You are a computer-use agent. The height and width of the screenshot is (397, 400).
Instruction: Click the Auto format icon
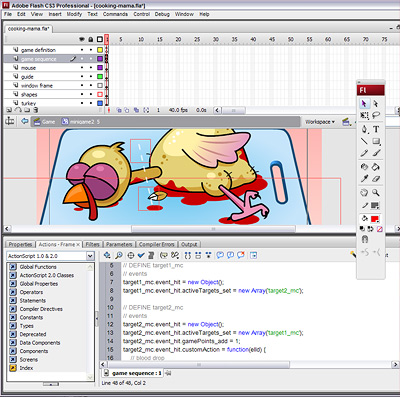pyautogui.click(x=151, y=255)
